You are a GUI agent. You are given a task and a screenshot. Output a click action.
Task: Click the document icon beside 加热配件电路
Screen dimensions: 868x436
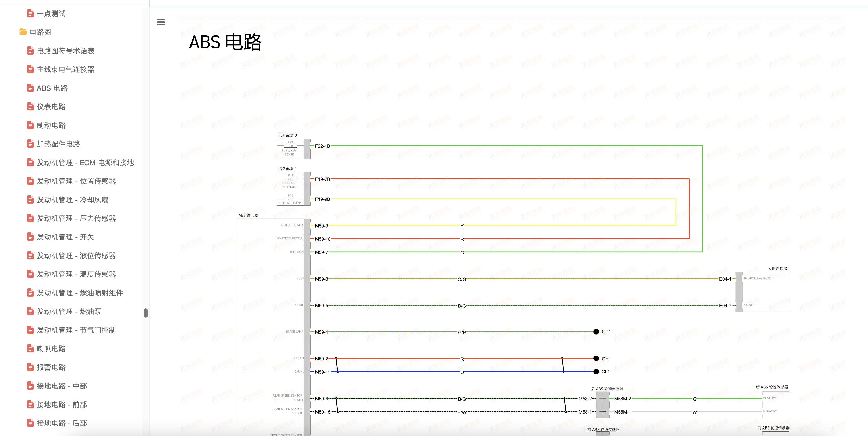30,144
